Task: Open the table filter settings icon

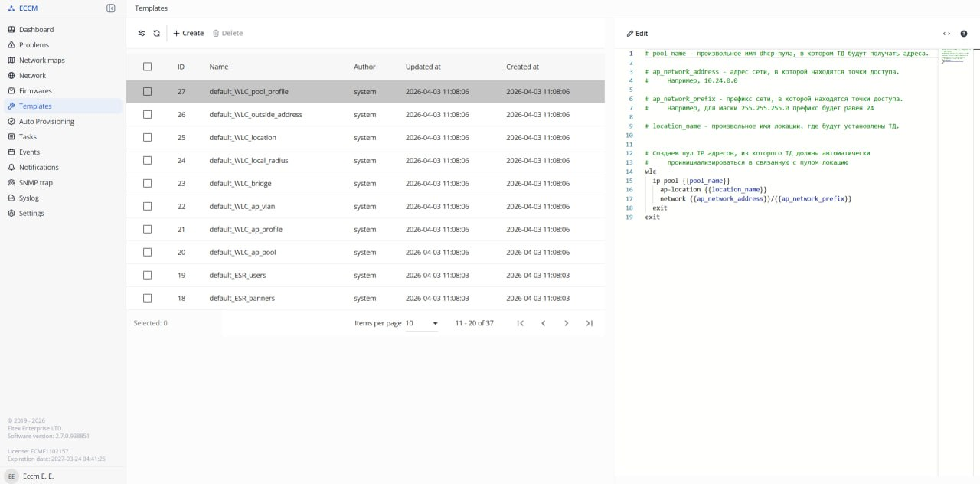Action: pyautogui.click(x=142, y=33)
